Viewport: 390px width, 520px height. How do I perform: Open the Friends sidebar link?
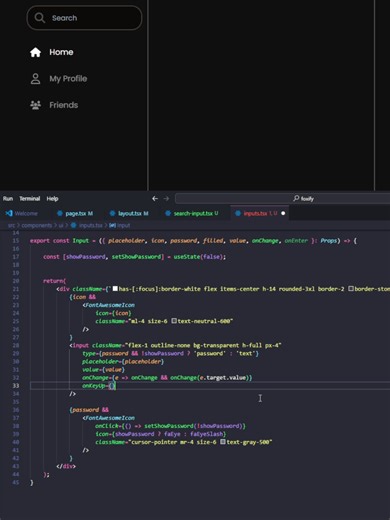click(54, 105)
